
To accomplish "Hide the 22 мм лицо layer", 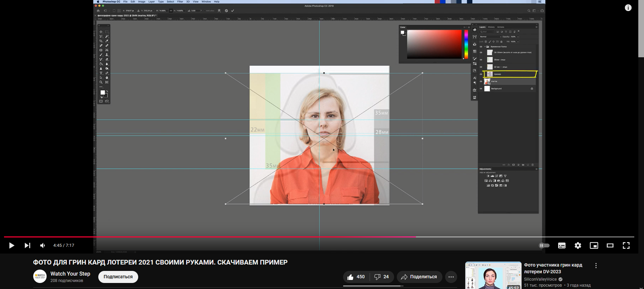I will tap(481, 67).
